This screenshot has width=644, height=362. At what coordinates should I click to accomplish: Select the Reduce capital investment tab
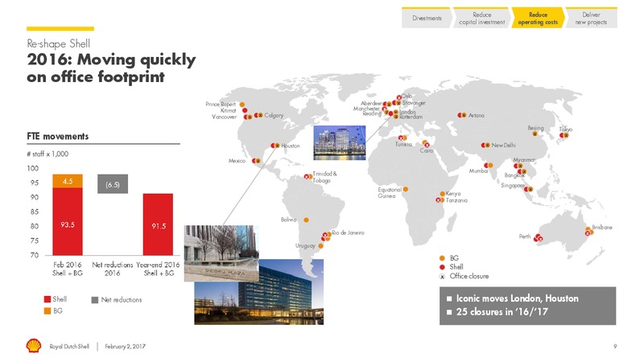coord(481,18)
